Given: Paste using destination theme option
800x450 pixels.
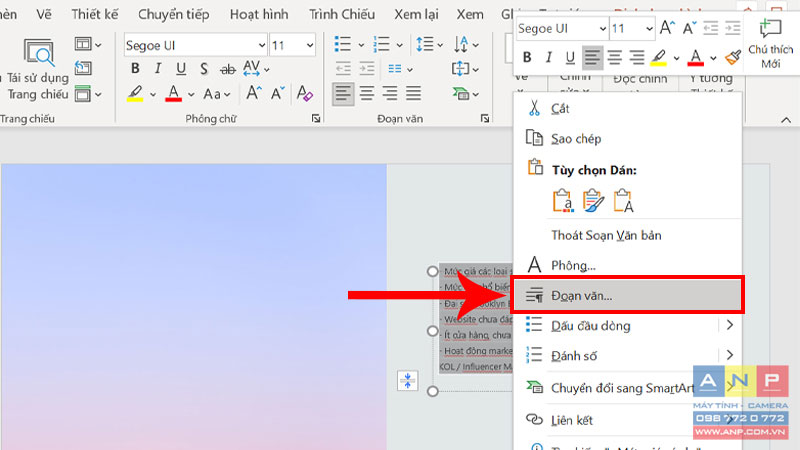Looking at the screenshot, I should (562, 201).
